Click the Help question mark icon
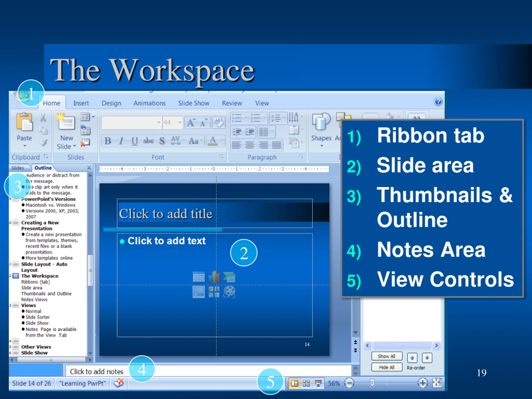Viewport: 532px width, 399px height. click(x=438, y=102)
